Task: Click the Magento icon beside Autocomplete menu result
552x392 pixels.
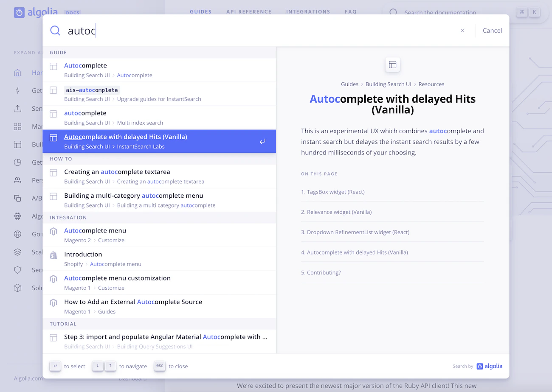Action: click(54, 231)
